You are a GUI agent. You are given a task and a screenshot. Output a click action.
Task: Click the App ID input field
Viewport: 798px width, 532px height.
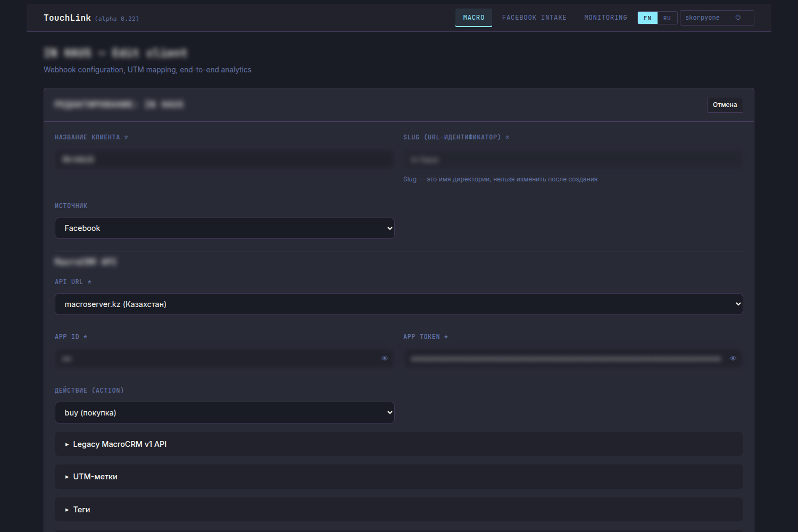(225, 359)
